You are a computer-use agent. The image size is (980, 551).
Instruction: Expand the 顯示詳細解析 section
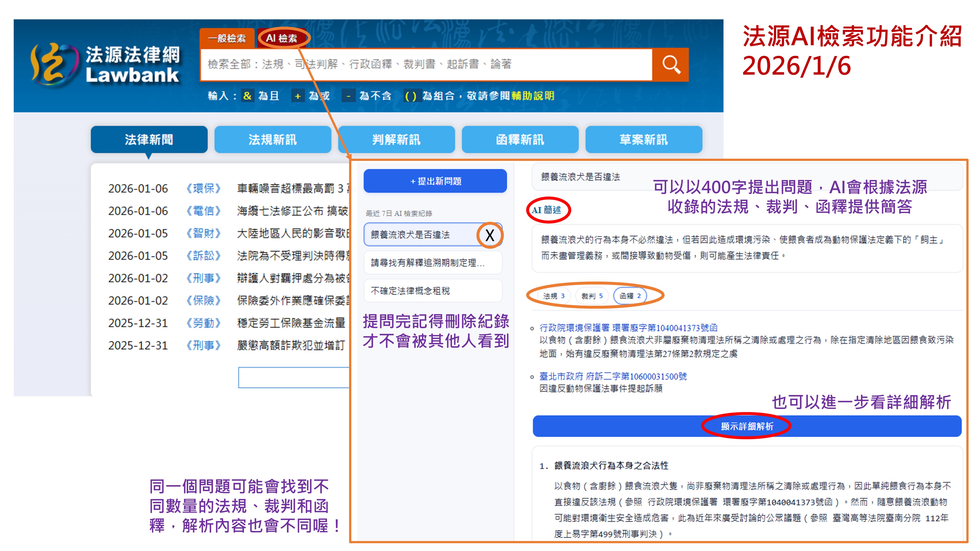click(747, 426)
